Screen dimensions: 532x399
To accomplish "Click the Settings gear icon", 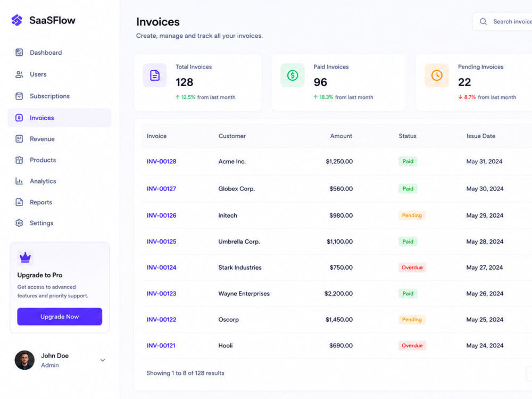I will [19, 223].
